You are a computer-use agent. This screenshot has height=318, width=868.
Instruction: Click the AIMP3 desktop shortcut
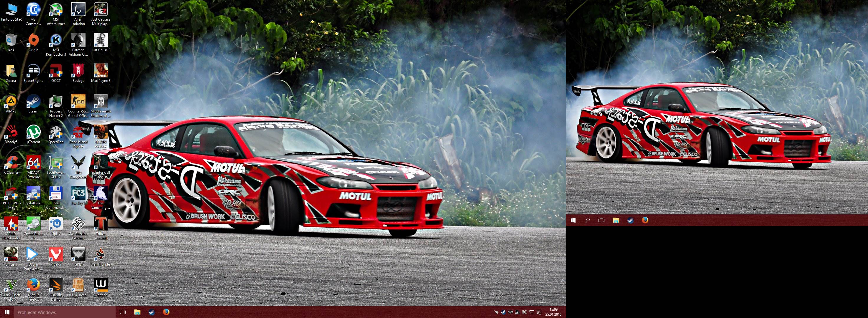pyautogui.click(x=11, y=104)
